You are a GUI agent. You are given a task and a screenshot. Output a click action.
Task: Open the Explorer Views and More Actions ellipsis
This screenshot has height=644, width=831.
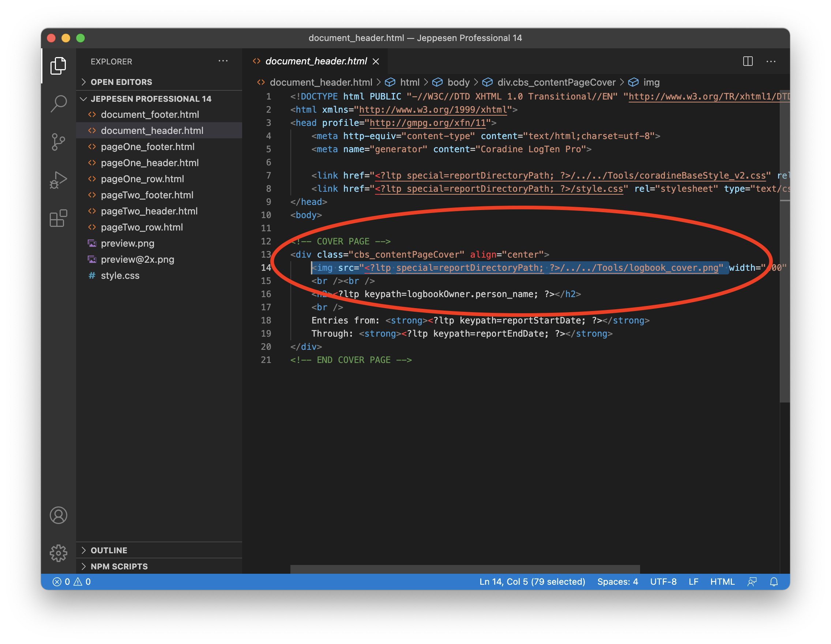tap(223, 61)
